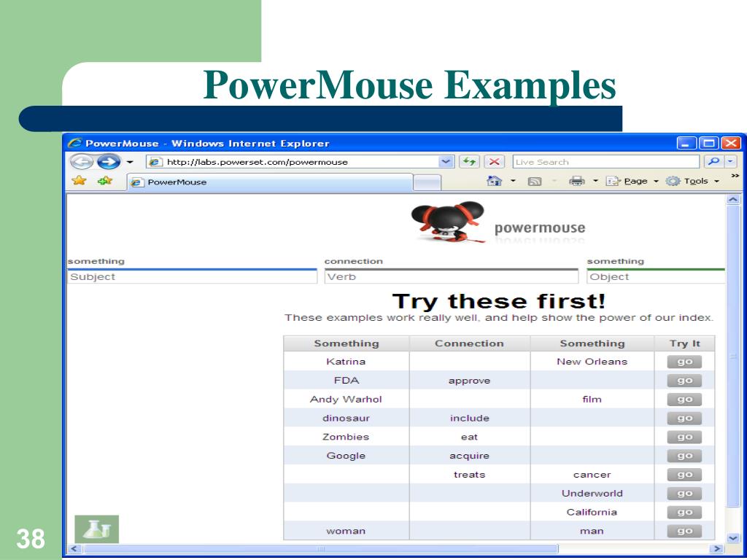Click the Subject input field
This screenshot has width=747, height=560.
click(x=193, y=276)
